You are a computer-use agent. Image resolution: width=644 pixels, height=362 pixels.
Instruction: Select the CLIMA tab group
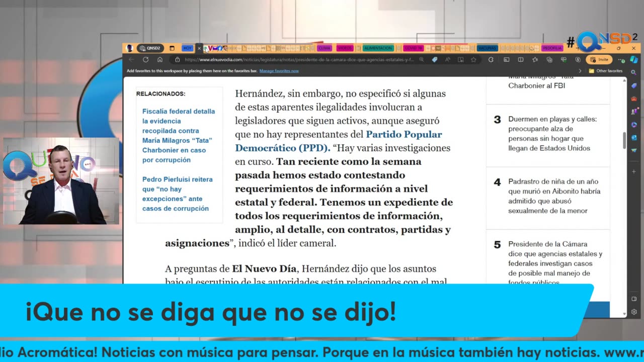pos(325,48)
